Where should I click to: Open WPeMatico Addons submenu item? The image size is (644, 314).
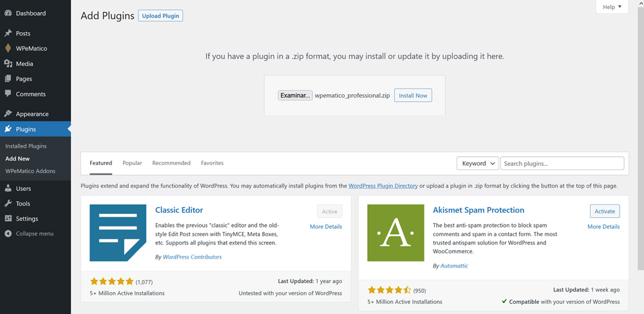(x=30, y=171)
